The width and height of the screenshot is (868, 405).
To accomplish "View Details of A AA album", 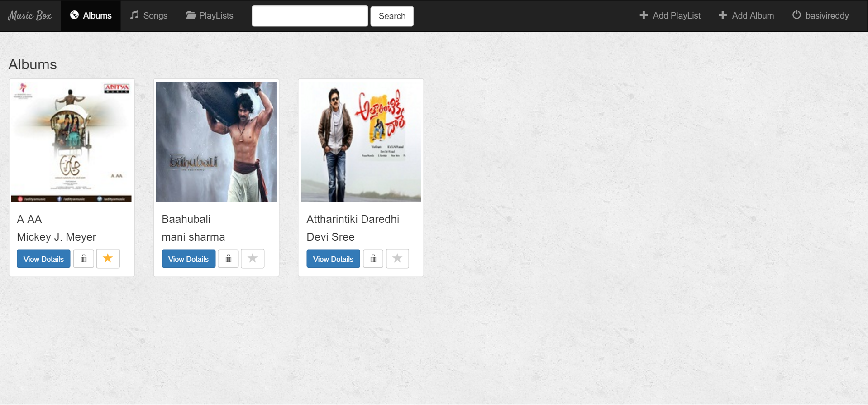I will [x=43, y=259].
